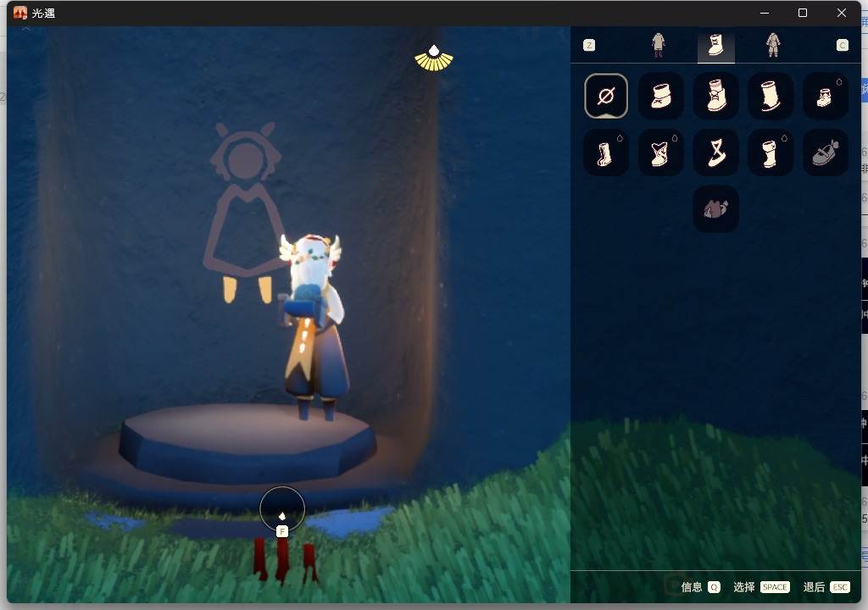Select the slim tall boot in second row
Image resolution: width=868 pixels, height=610 pixels.
click(x=605, y=152)
